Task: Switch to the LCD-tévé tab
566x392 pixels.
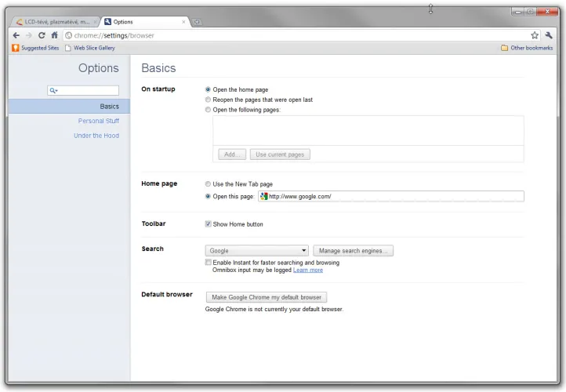Action: click(x=55, y=22)
